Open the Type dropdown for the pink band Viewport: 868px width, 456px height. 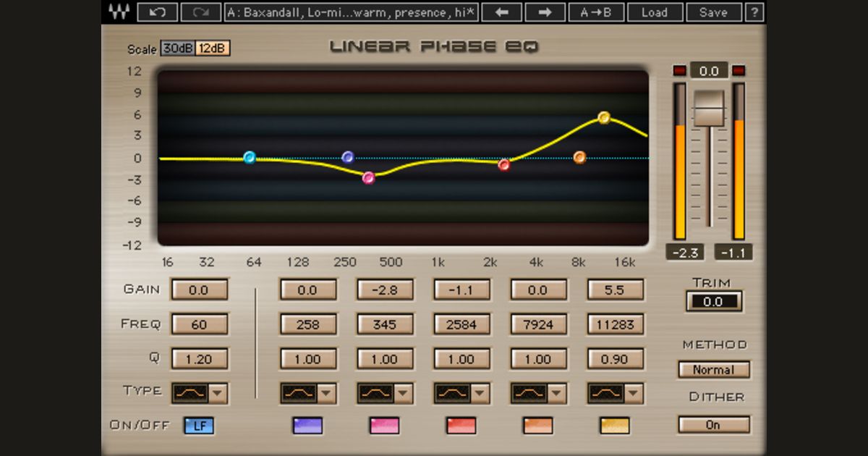pyautogui.click(x=402, y=392)
